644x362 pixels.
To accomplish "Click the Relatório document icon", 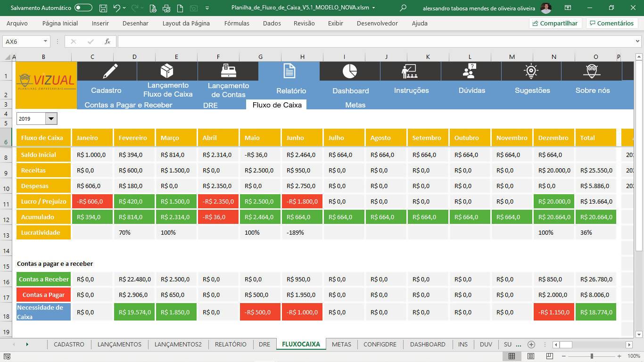I will click(289, 71).
